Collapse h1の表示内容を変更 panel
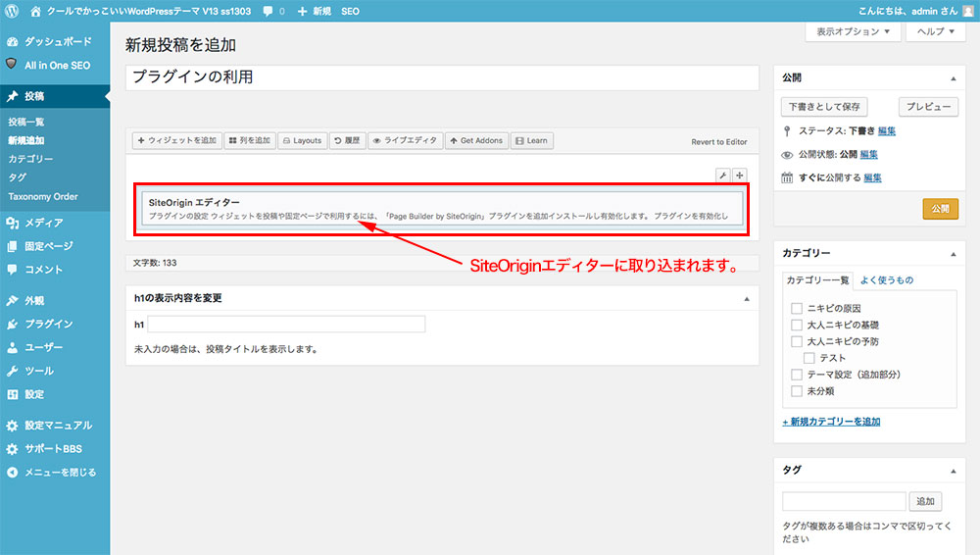The width and height of the screenshot is (980, 555). pos(746,299)
